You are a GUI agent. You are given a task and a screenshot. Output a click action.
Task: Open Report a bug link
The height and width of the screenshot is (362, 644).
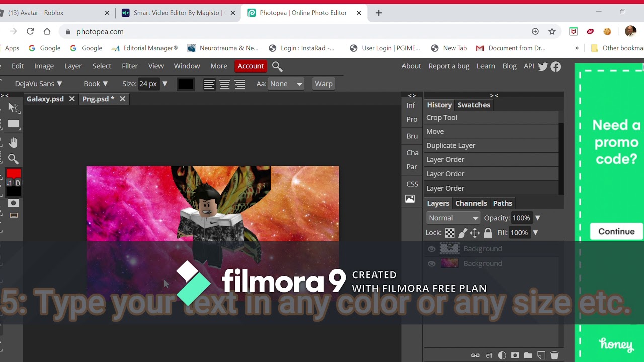tap(449, 66)
